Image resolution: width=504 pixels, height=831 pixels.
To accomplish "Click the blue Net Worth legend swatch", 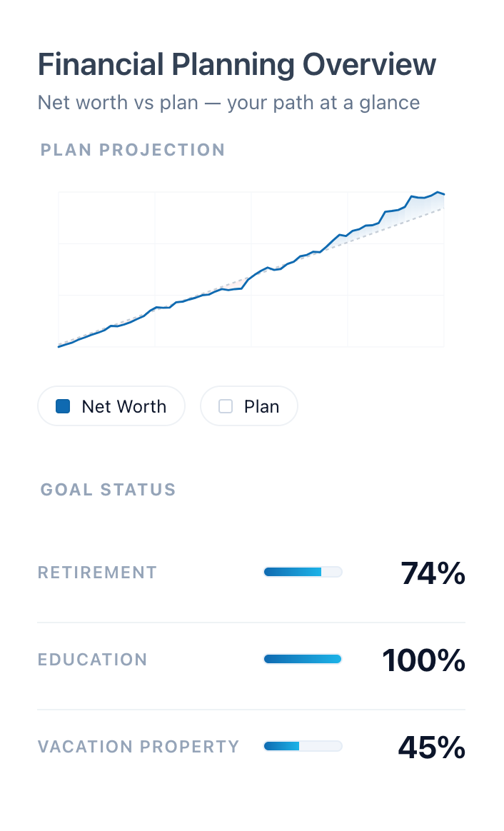I will [64, 406].
